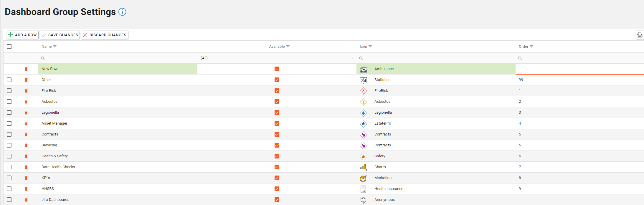Screen dimensions: 644x205
Task: Click the Add a Row button
Action: tap(23, 35)
